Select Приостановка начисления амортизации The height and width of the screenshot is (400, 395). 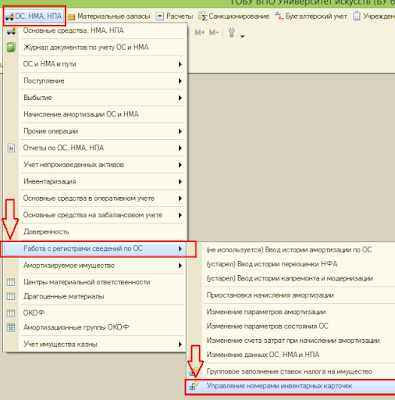(270, 295)
